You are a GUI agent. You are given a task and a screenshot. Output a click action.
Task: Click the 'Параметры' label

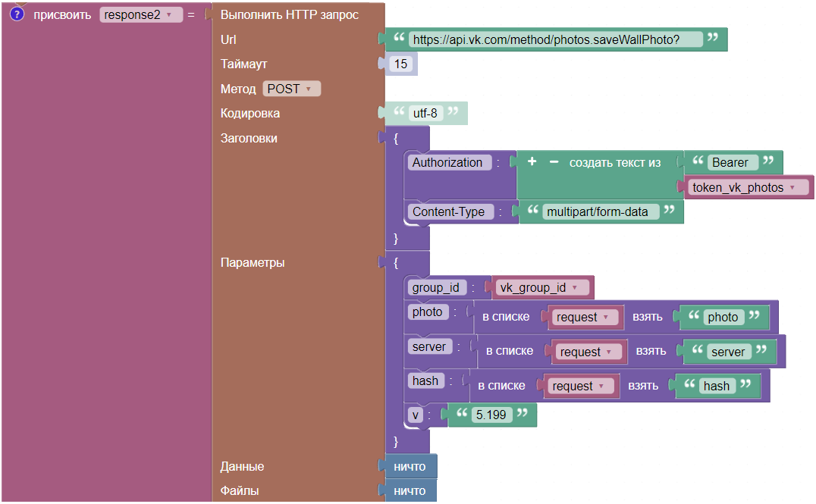click(x=253, y=263)
